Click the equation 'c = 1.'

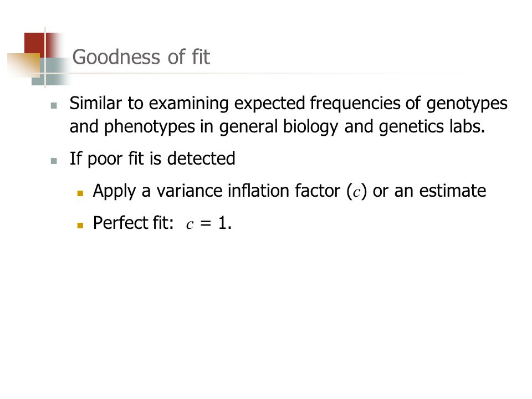(209, 223)
